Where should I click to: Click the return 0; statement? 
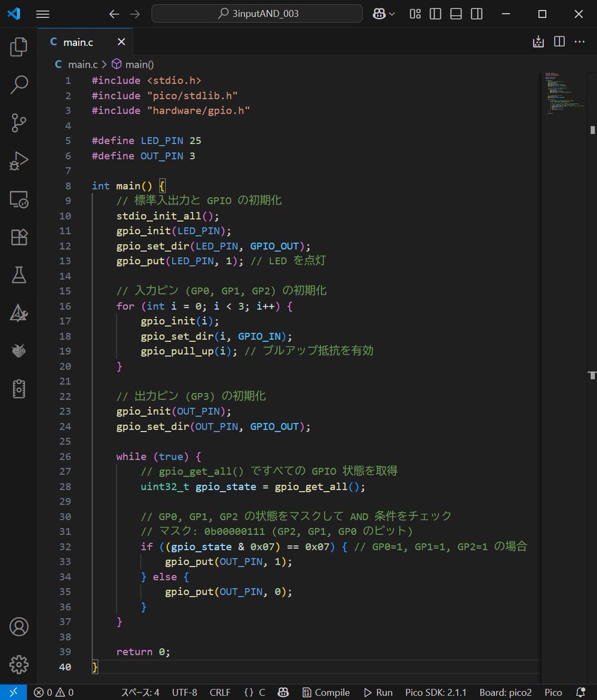pos(143,652)
